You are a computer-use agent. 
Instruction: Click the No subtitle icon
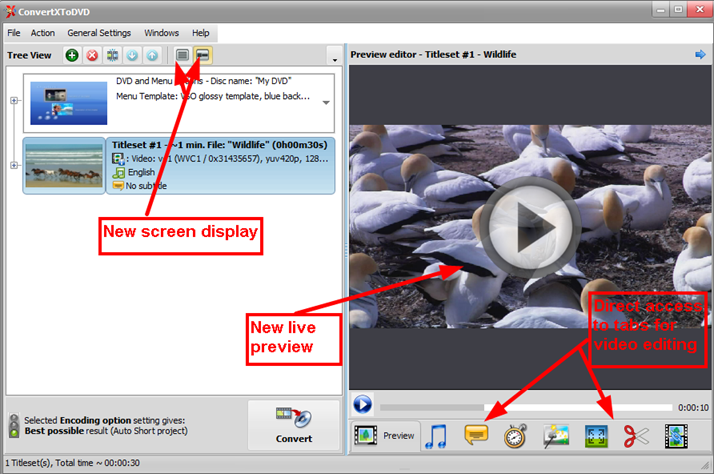point(118,185)
